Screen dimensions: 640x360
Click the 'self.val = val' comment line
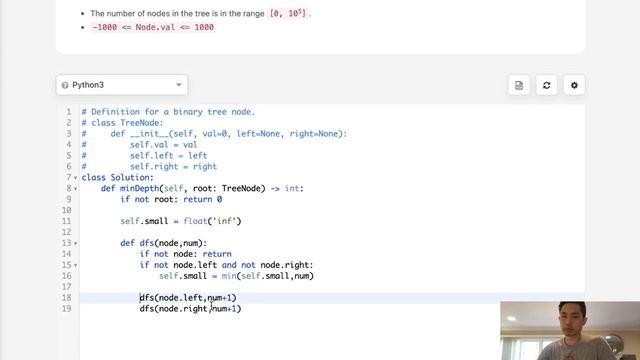tap(164, 144)
